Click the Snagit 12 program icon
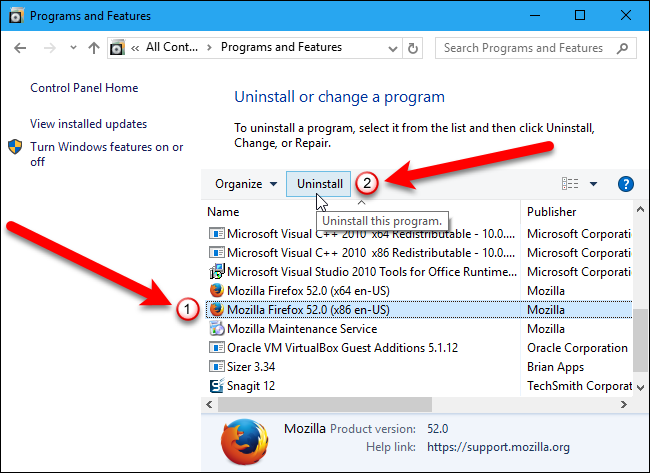 pos(216,385)
